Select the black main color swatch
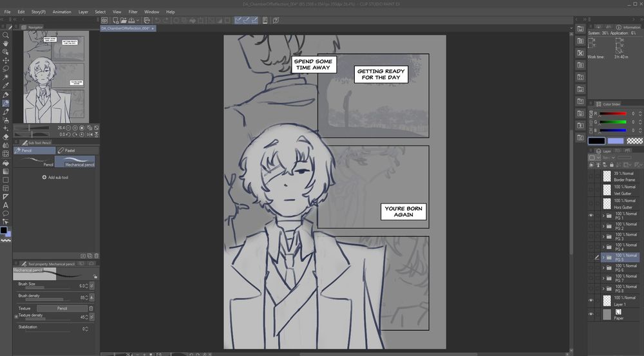 [596, 141]
